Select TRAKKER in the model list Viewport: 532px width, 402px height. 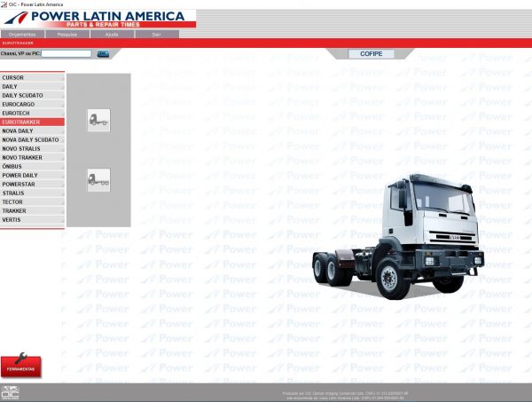tap(32, 211)
